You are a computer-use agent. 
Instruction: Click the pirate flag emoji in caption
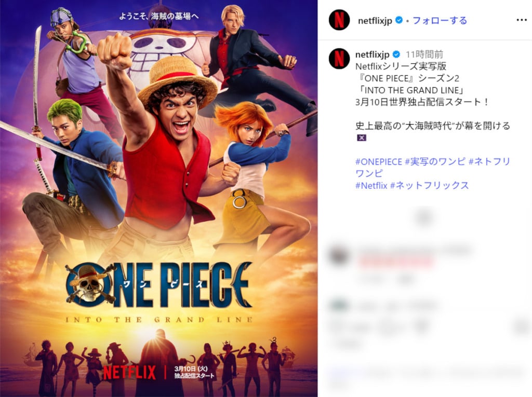coord(362,138)
